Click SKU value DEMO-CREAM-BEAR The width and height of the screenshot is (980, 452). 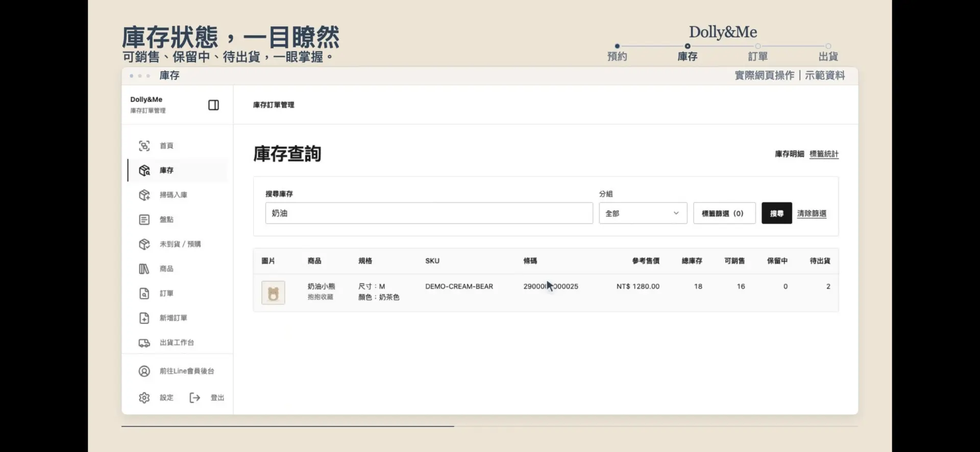(459, 287)
